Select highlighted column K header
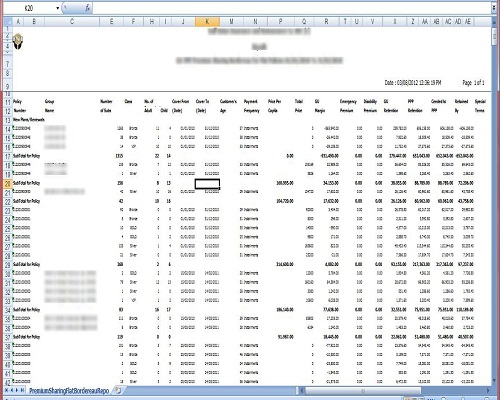 tap(207, 22)
